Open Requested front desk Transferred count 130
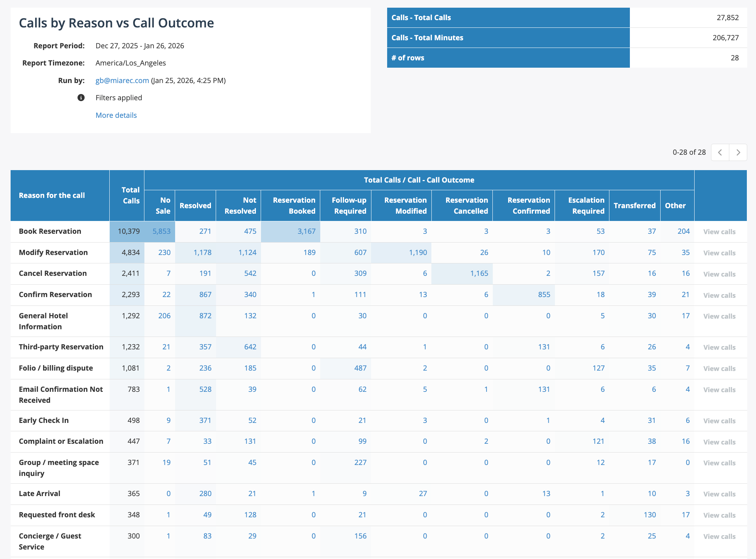The width and height of the screenshot is (756, 559). tap(650, 515)
